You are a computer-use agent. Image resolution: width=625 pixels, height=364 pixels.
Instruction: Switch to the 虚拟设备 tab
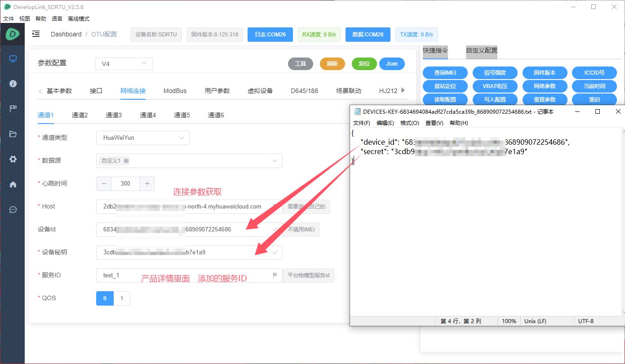[260, 91]
